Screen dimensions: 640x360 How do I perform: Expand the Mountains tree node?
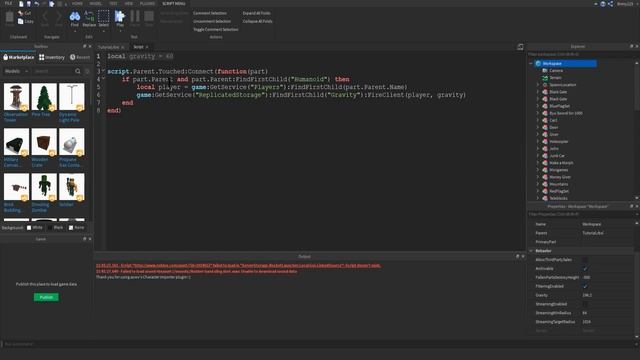coord(538,184)
